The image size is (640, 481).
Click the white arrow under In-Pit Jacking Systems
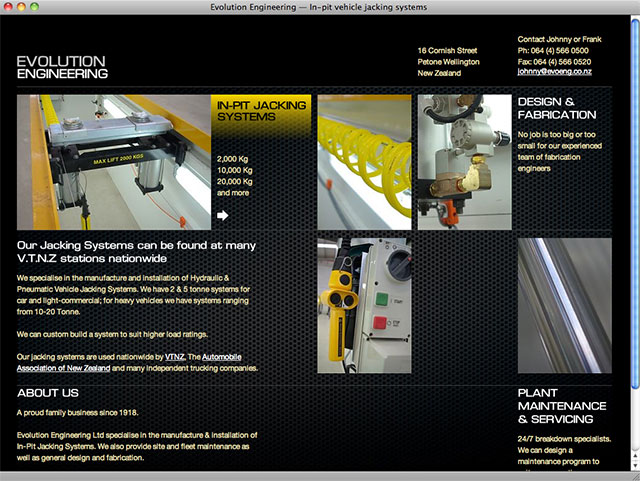pos(222,215)
